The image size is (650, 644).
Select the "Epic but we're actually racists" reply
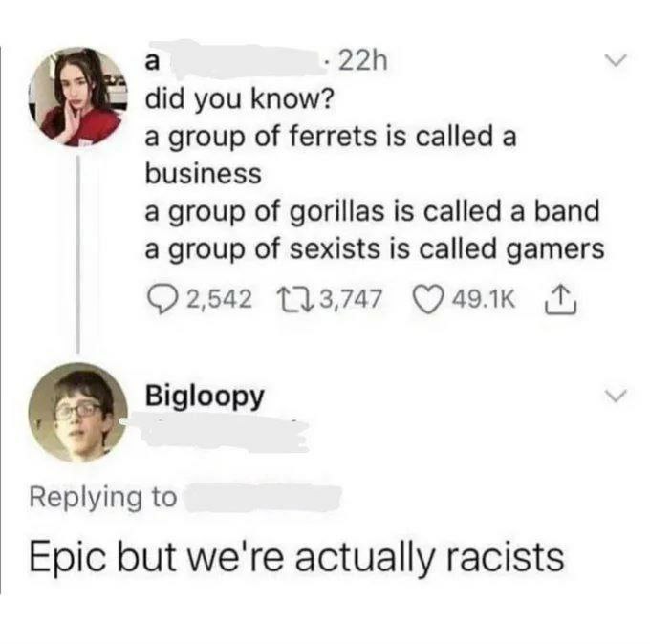pos(296,557)
